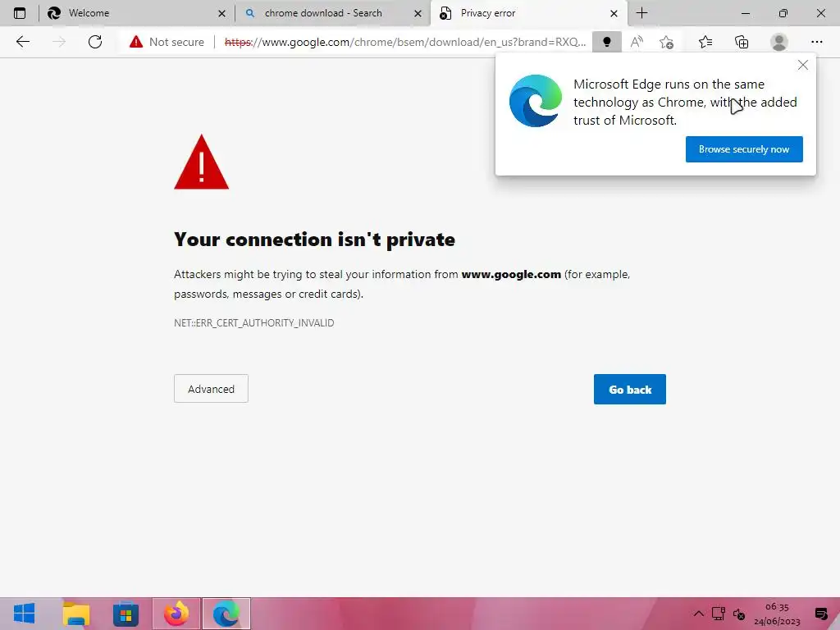Viewport: 840px width, 630px height.
Task: Dismiss the Microsoft Edge promo popup
Action: [x=802, y=65]
